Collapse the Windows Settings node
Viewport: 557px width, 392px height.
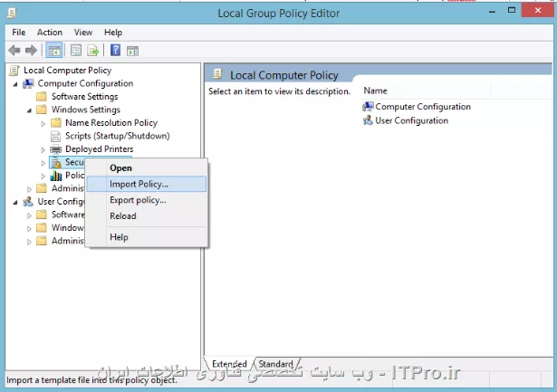[x=29, y=110]
